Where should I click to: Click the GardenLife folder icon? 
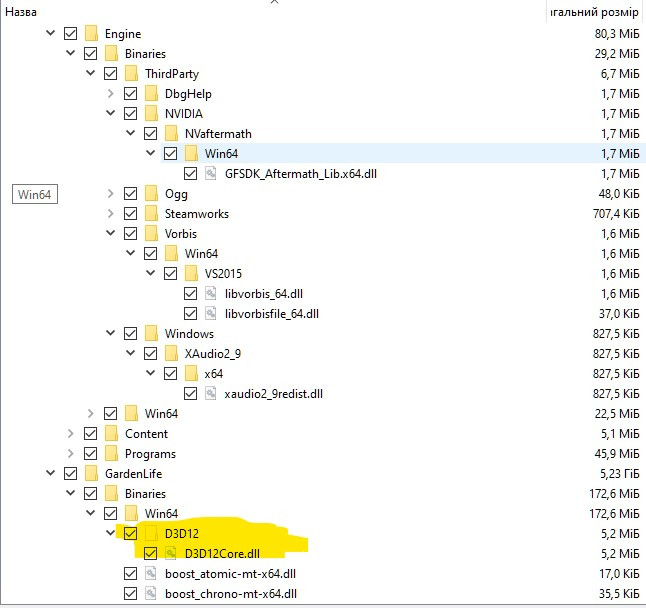(x=91, y=473)
